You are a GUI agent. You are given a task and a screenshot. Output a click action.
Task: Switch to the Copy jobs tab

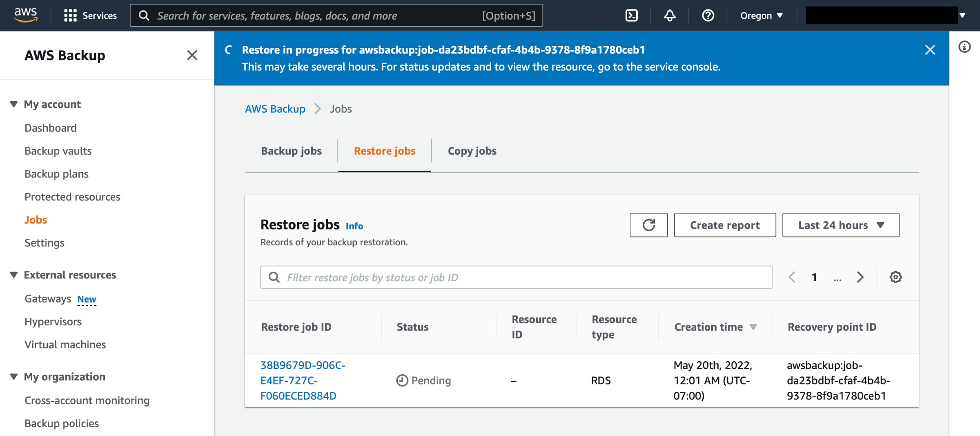point(472,151)
